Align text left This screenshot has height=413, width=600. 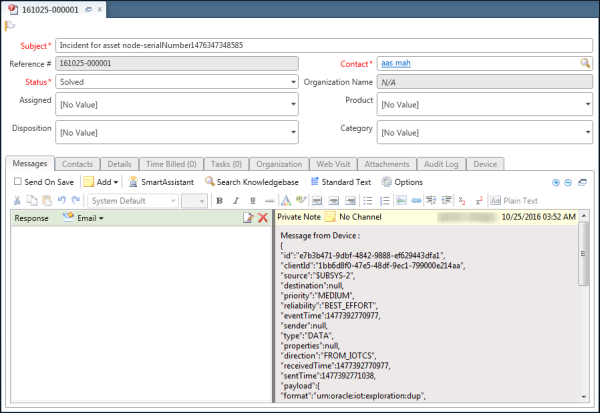[x=317, y=201]
